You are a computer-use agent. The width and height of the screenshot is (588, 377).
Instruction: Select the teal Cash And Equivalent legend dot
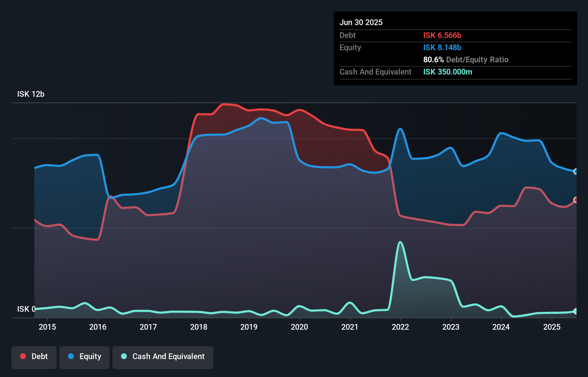(x=123, y=356)
